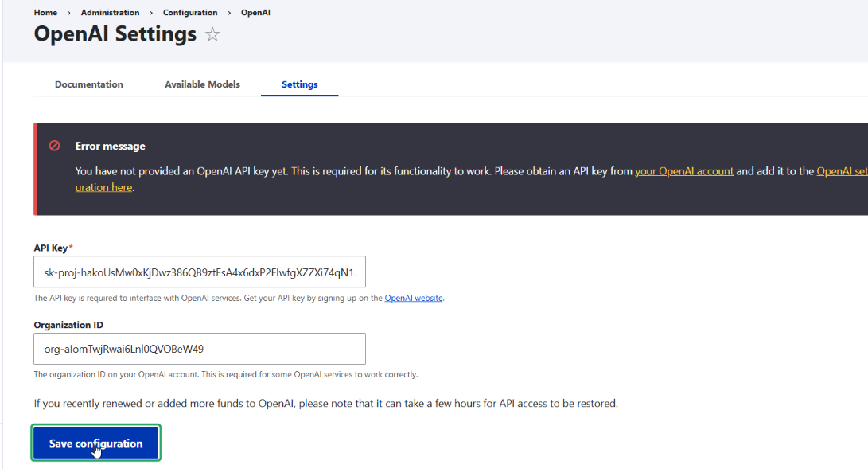Image resolution: width=868 pixels, height=469 pixels.
Task: Open the 'OpenAI website' link
Action: click(x=414, y=298)
